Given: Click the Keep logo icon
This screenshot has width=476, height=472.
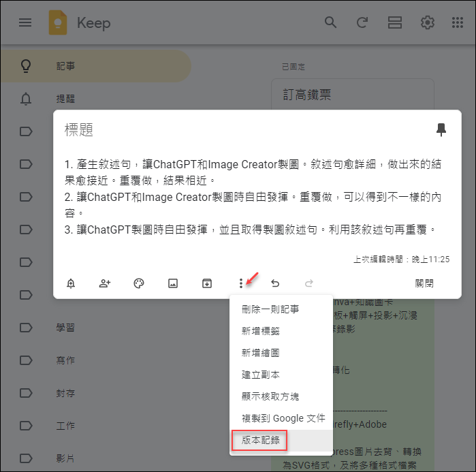Looking at the screenshot, I should click(x=58, y=22).
